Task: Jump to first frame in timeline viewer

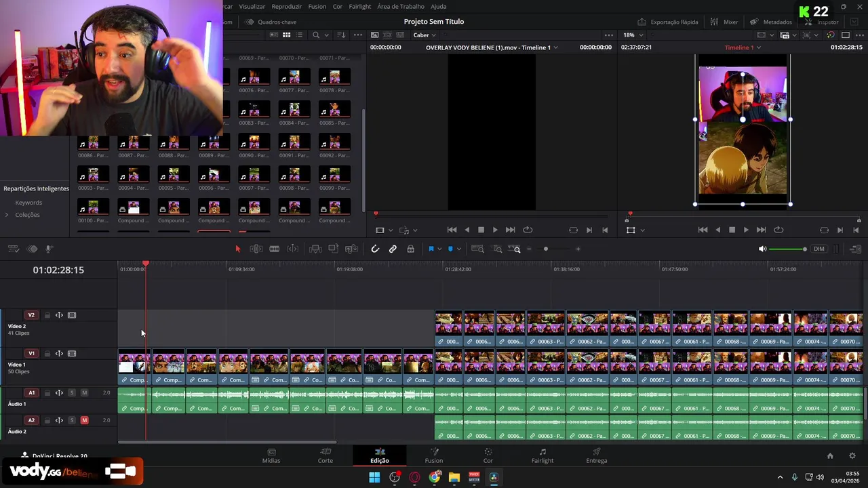Action: [x=703, y=230]
